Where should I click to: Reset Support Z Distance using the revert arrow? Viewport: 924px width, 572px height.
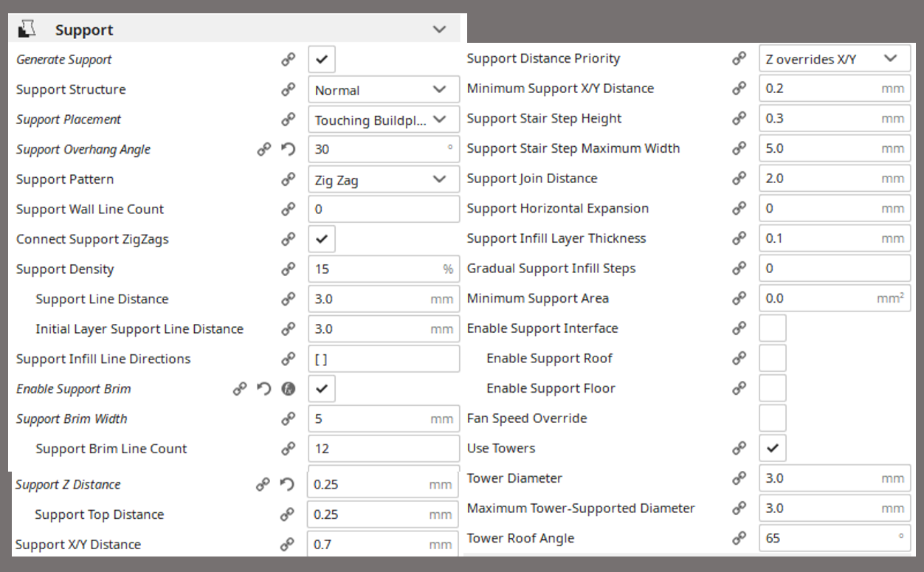coord(287,485)
